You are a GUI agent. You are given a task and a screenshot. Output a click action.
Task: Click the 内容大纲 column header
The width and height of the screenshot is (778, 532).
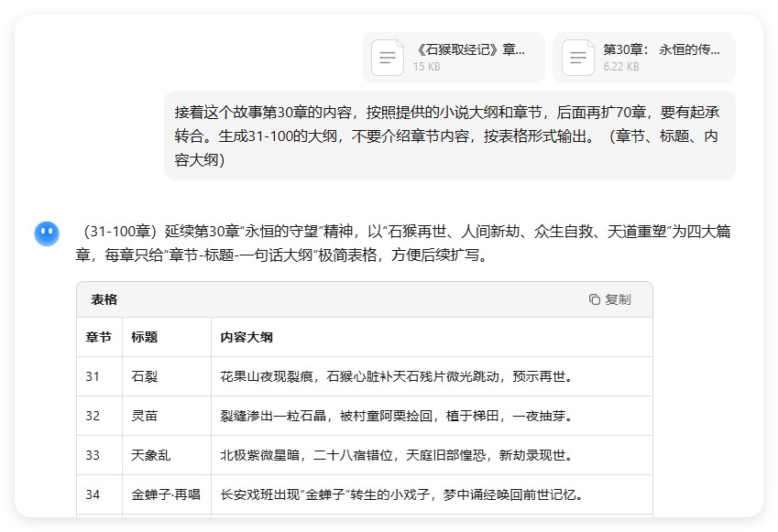(247, 337)
